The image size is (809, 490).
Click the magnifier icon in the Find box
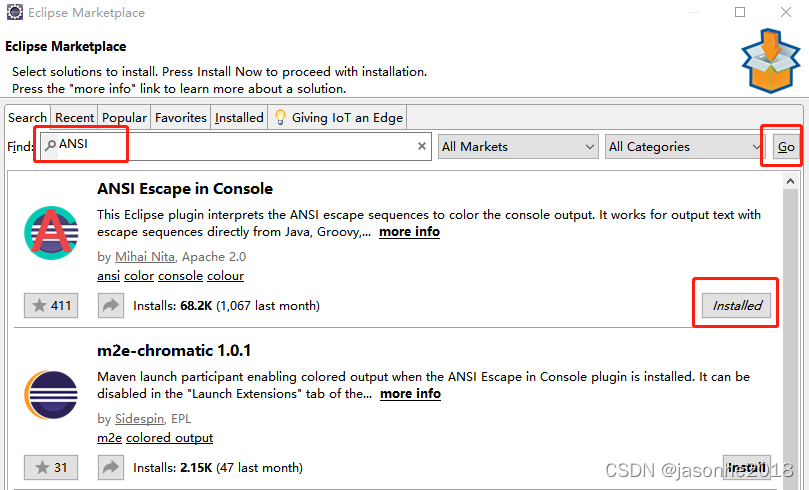click(x=50, y=145)
